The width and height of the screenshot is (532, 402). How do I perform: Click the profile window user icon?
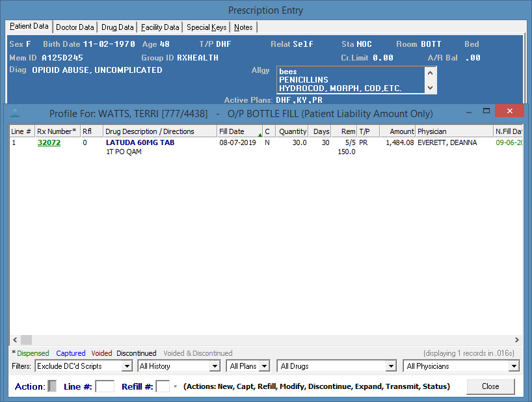(16, 113)
